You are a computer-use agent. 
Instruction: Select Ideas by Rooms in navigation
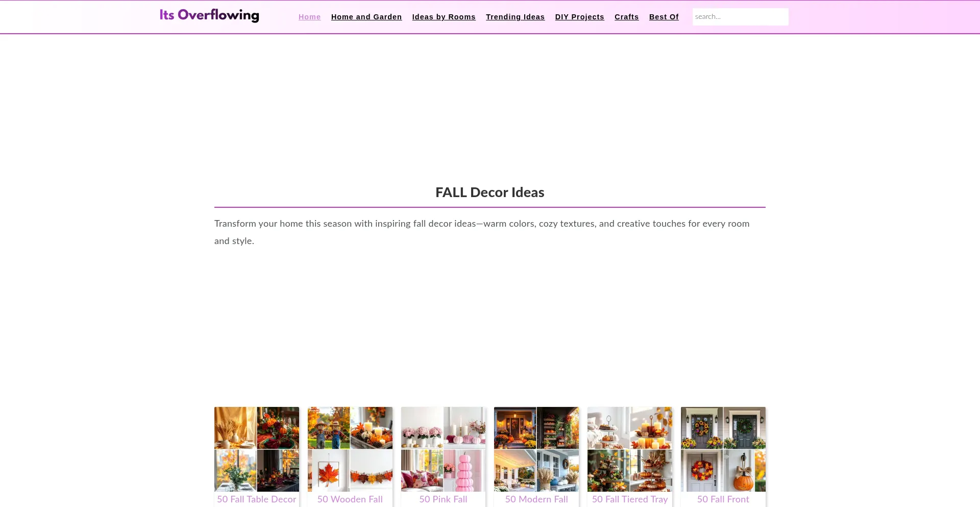[x=444, y=17]
